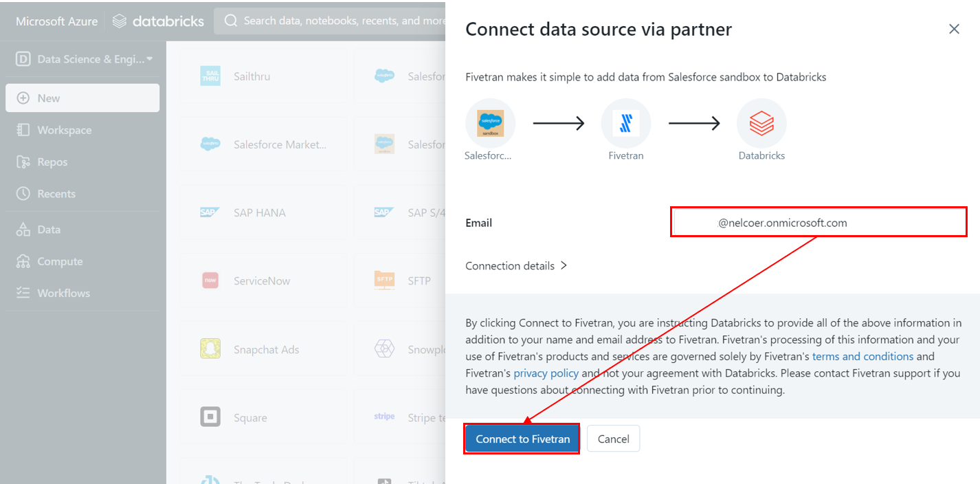The height and width of the screenshot is (484, 980).
Task: Go to Repos in sidebar
Action: click(x=52, y=162)
